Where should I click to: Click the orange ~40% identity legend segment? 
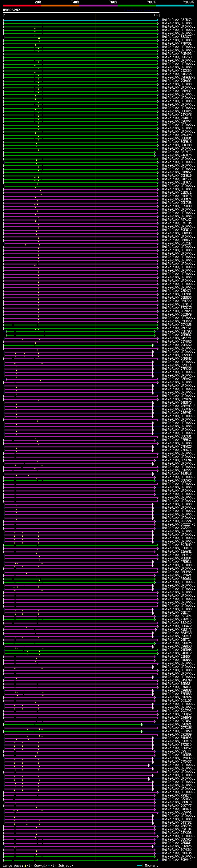(60, 6)
